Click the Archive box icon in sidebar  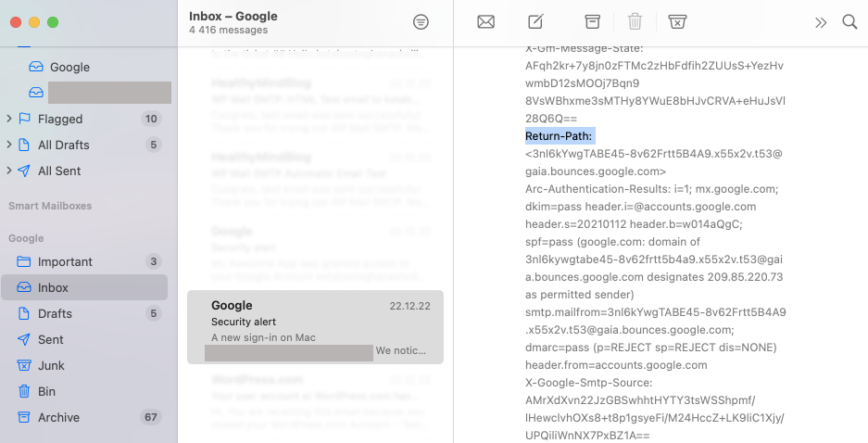point(24,417)
